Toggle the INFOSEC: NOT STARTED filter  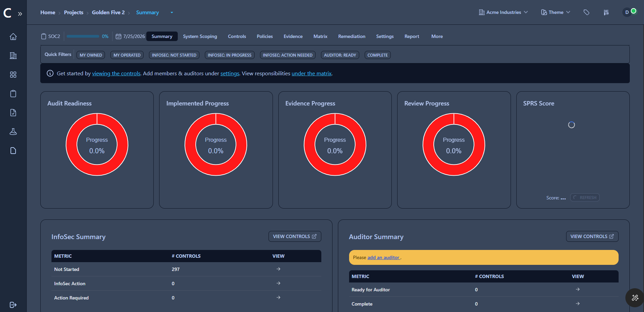tap(174, 55)
